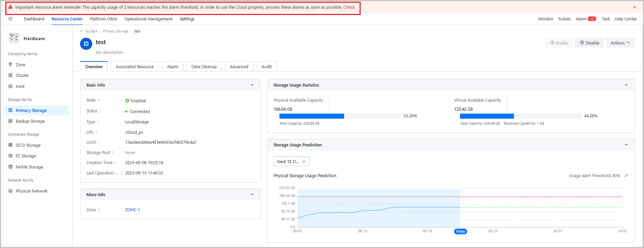Open the Actions dropdown

[621, 43]
